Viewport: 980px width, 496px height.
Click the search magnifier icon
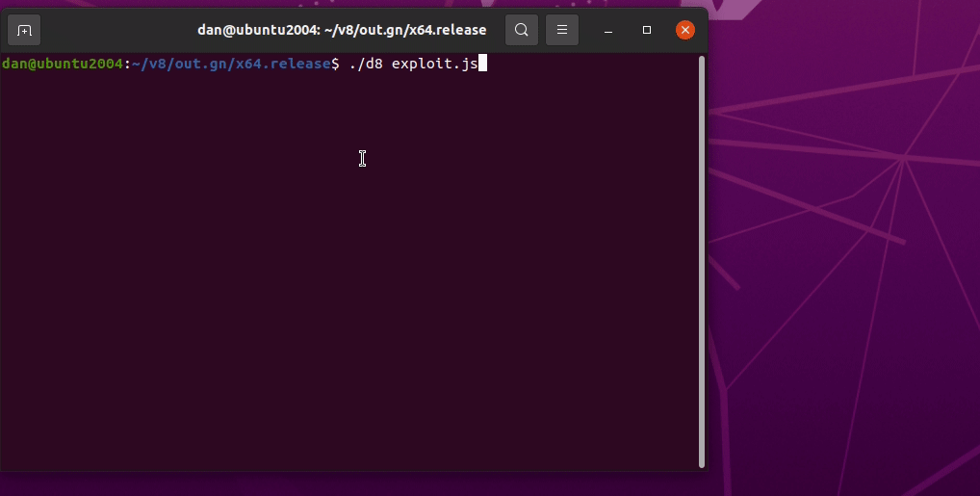[521, 30]
